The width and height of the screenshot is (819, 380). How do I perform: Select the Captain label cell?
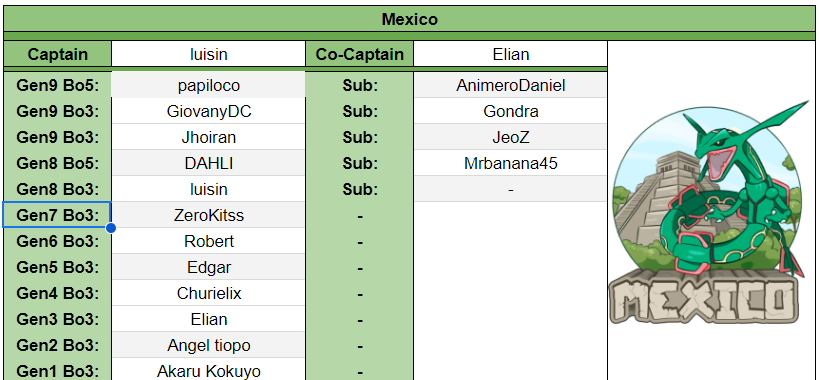click(57, 54)
